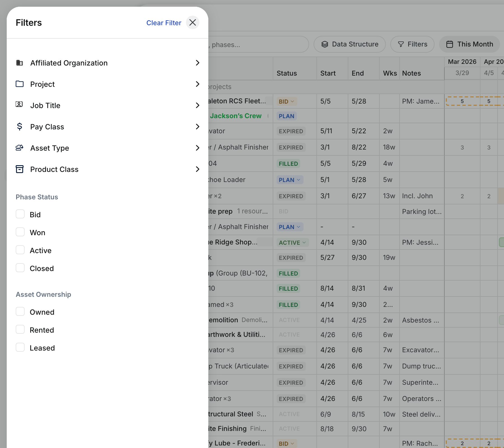Image resolution: width=504 pixels, height=448 pixels.
Task: Click the Affiliated Organization building icon
Action: 20,63
